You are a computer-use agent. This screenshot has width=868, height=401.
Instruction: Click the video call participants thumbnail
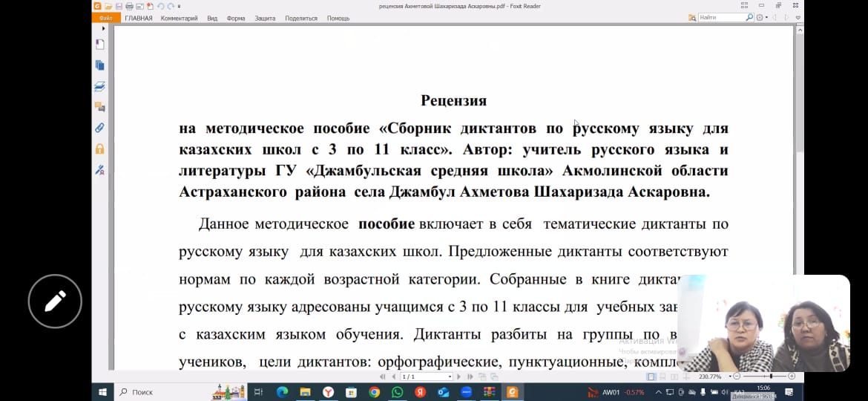pyautogui.click(x=764, y=323)
